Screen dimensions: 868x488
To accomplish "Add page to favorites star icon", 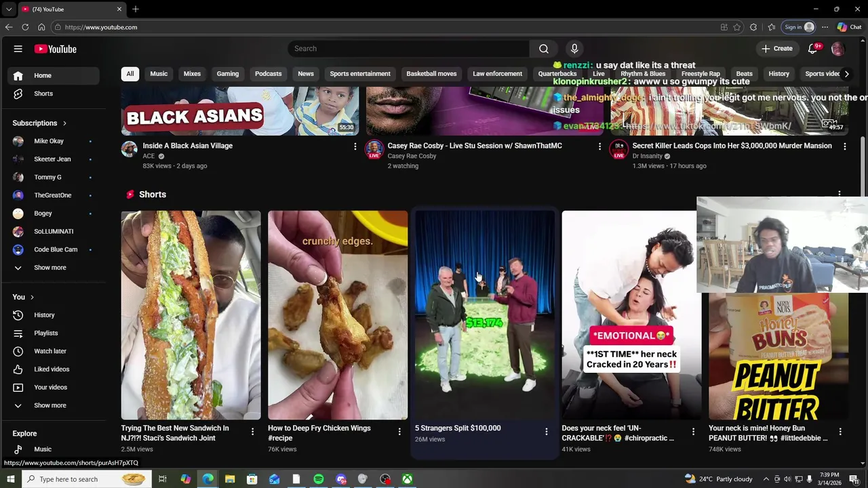I will (x=737, y=27).
